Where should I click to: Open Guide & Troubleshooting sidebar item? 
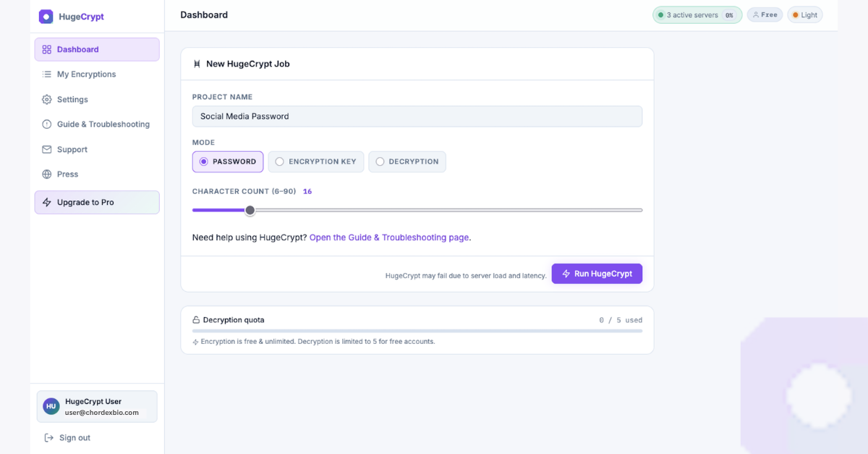pos(97,125)
